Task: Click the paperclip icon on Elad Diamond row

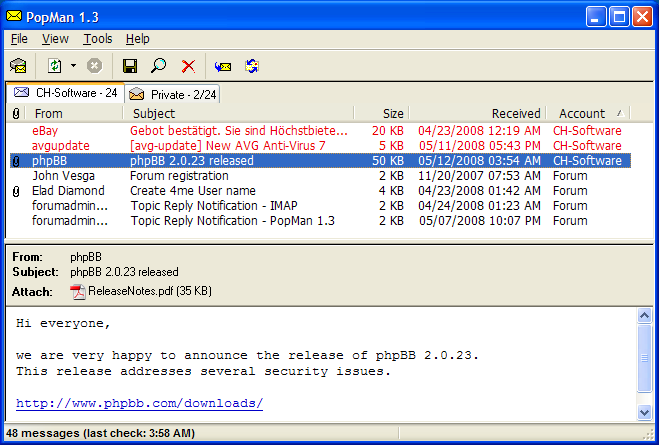Action: click(x=16, y=191)
